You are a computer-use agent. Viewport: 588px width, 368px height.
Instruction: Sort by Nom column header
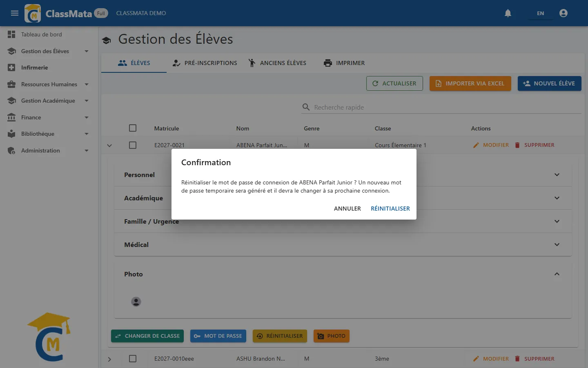pyautogui.click(x=243, y=128)
